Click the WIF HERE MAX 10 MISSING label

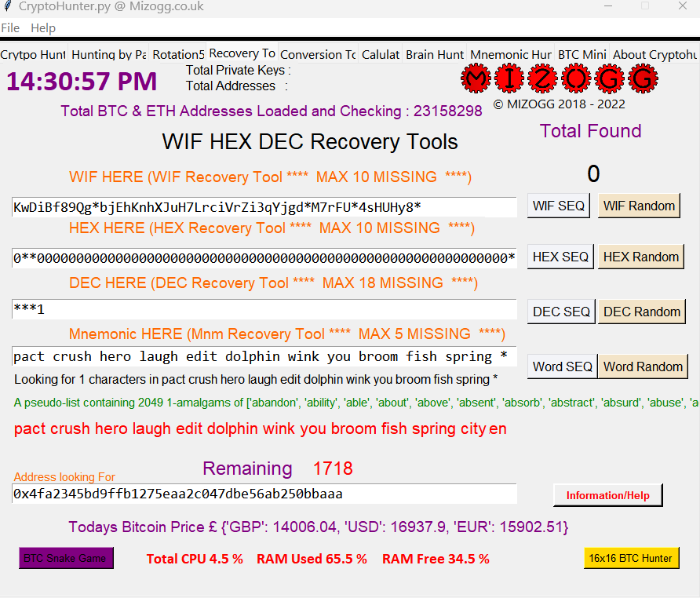[270, 177]
